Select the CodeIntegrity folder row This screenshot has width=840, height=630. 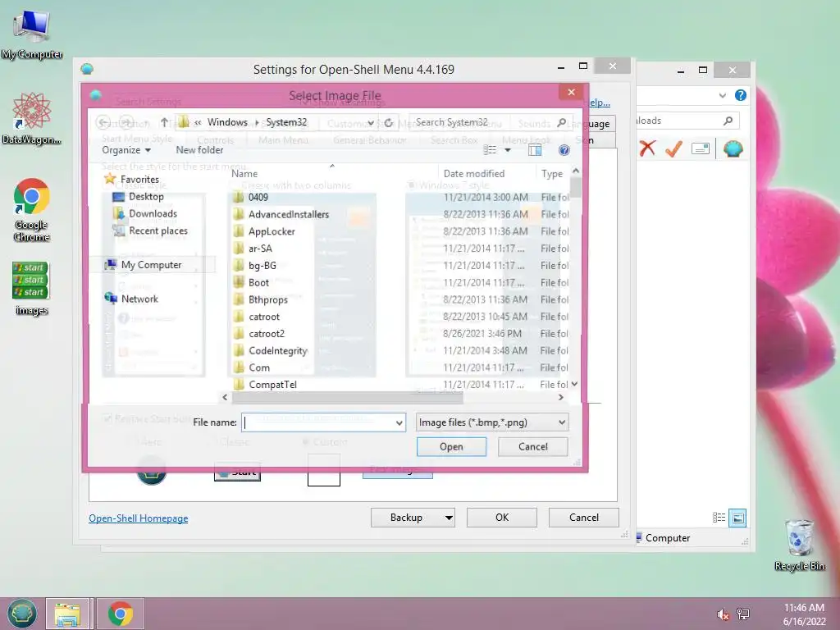[x=278, y=351]
